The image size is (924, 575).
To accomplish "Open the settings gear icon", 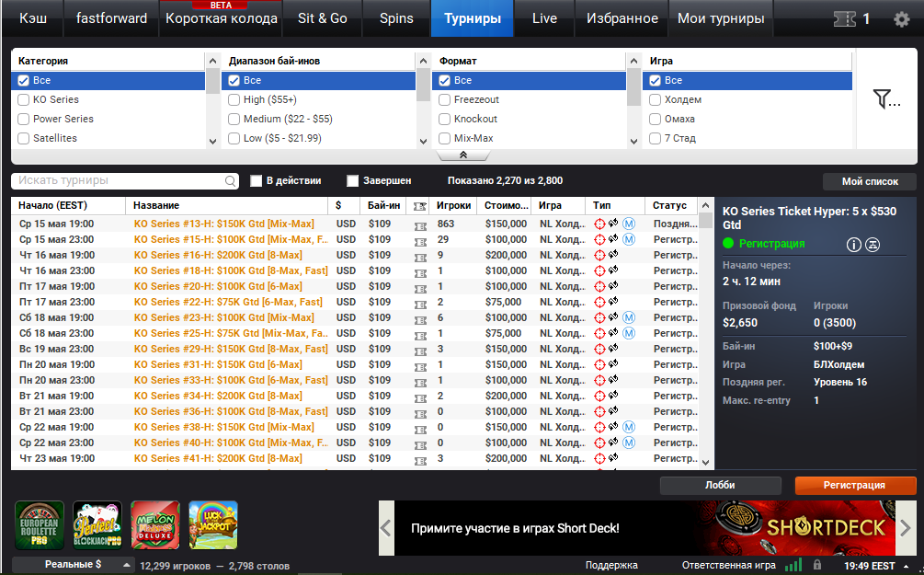I will (902, 19).
